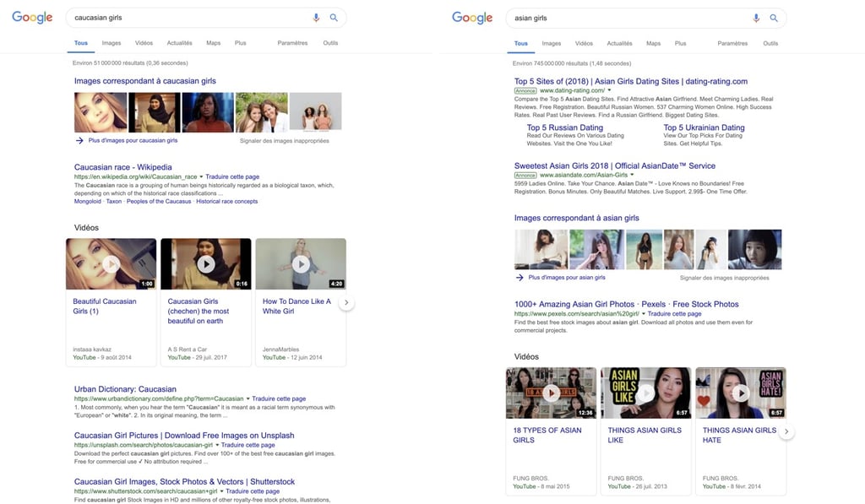This screenshot has height=504, width=865.
Task: Click Historical race concepts sitelink
Action: (226, 202)
